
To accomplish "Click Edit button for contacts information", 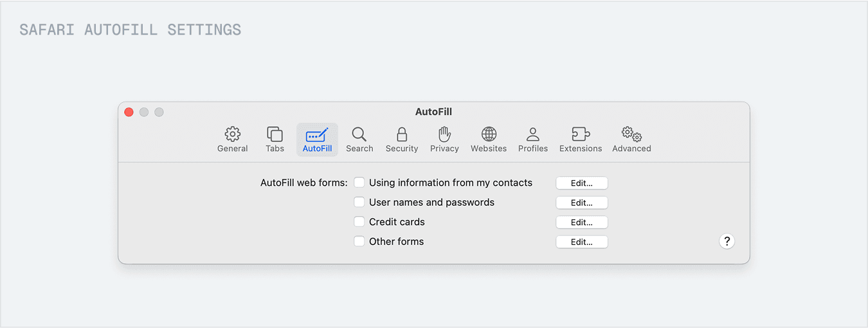I will [581, 183].
